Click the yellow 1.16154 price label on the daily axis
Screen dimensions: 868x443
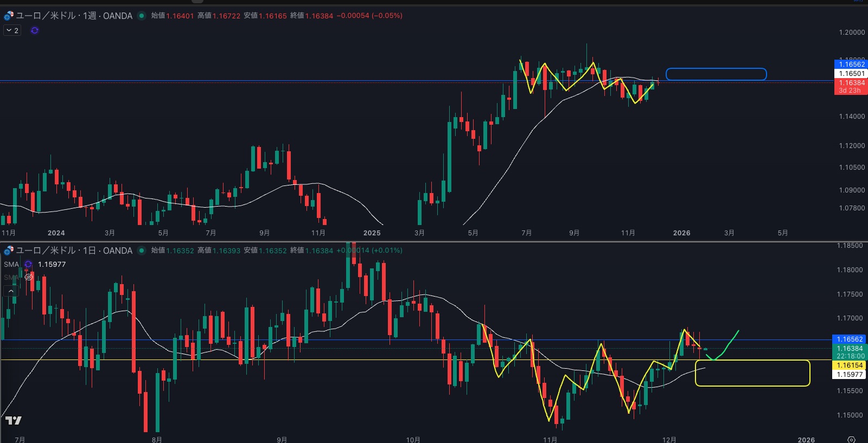click(850, 365)
